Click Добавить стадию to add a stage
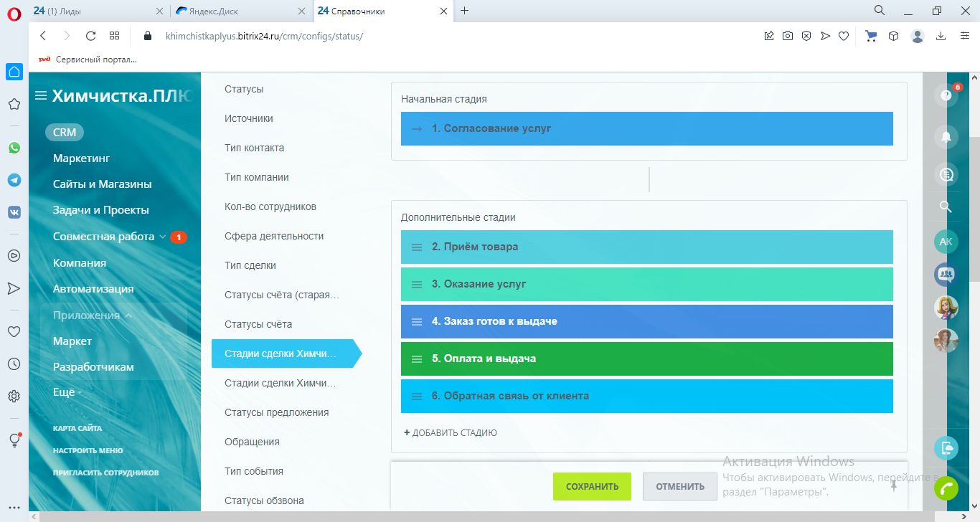 point(451,433)
